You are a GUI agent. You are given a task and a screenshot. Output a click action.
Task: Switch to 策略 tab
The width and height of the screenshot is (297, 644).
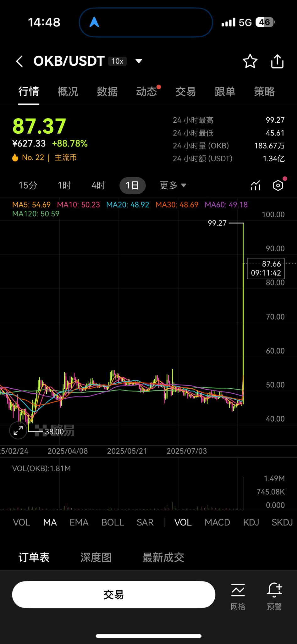[x=264, y=92]
